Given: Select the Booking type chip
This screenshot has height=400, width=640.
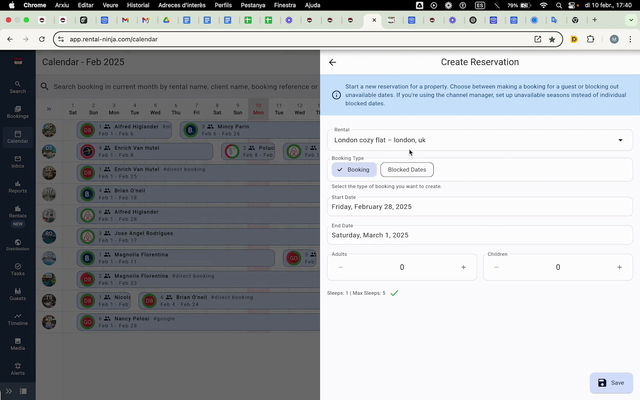Looking at the screenshot, I should coord(354,169).
